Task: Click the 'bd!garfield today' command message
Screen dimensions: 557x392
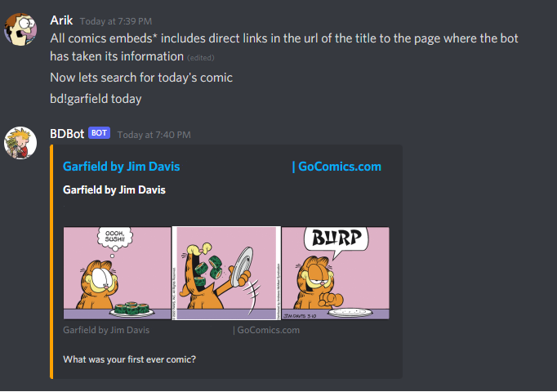Action: click(x=96, y=99)
